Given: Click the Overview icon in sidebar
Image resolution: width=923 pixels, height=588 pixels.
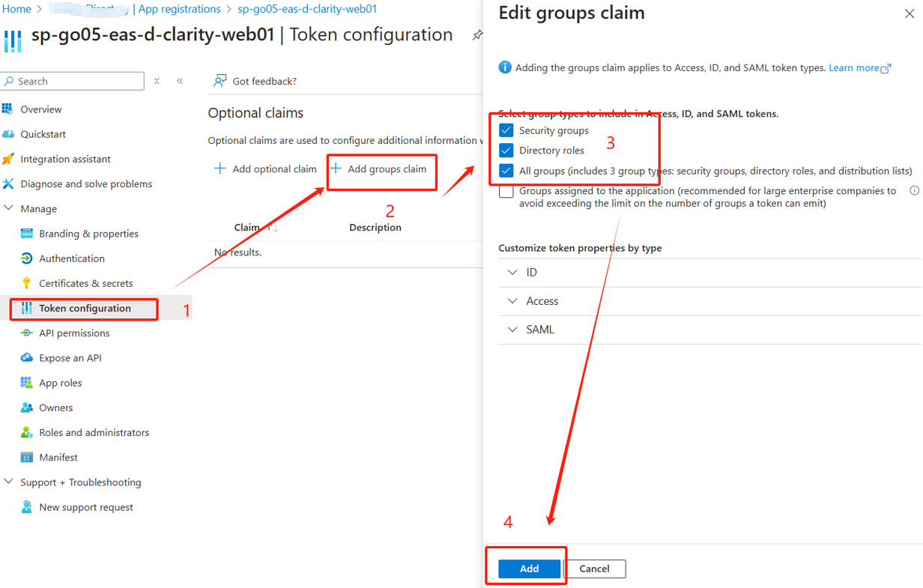Looking at the screenshot, I should coord(8,109).
